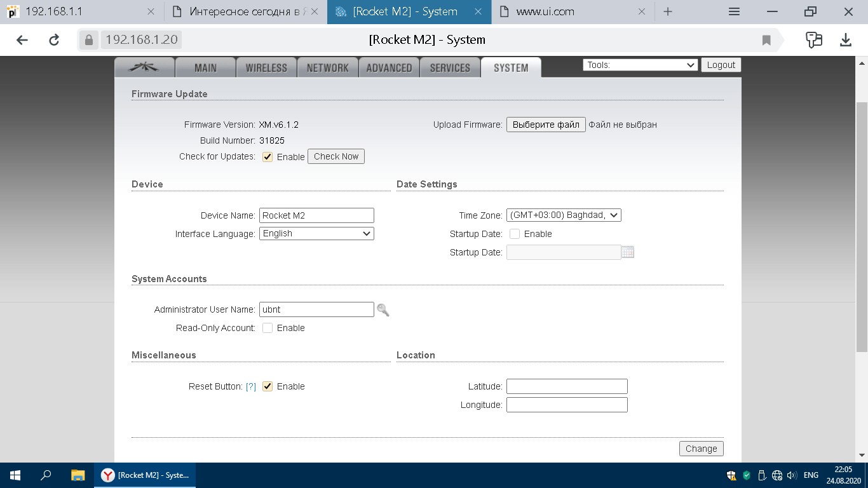Click the scrollbar down arrow
This screenshot has height=488, width=868.
pyautogui.click(x=862, y=456)
